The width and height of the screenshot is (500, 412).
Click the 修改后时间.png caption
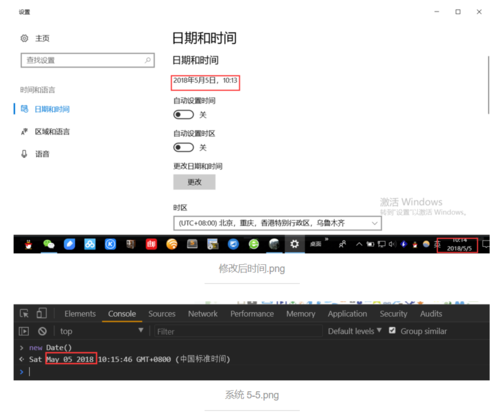pos(252,268)
